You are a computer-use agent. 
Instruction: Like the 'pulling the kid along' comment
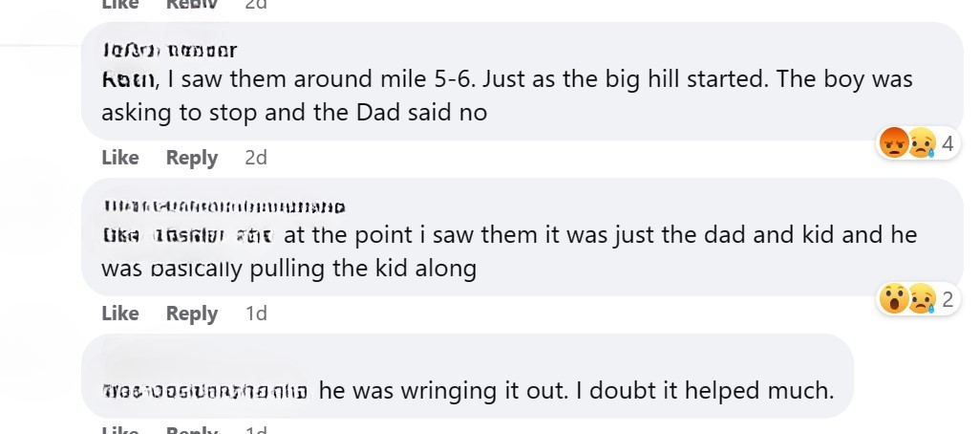click(120, 314)
